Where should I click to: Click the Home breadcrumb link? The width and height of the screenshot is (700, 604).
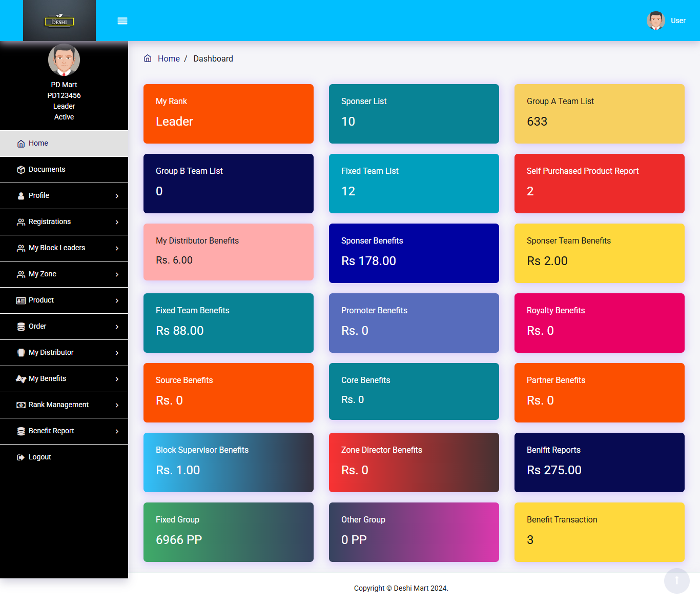[x=169, y=59]
